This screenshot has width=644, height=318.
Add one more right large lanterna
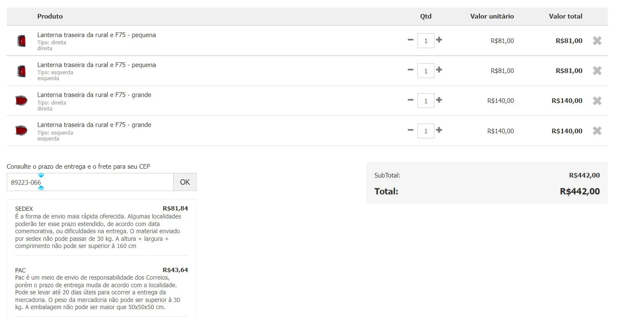[x=439, y=100]
